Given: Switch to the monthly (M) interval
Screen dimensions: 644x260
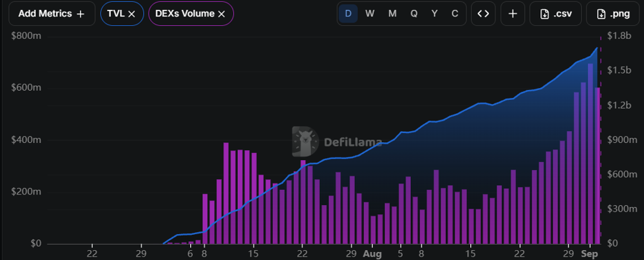Looking at the screenshot, I should (392, 14).
